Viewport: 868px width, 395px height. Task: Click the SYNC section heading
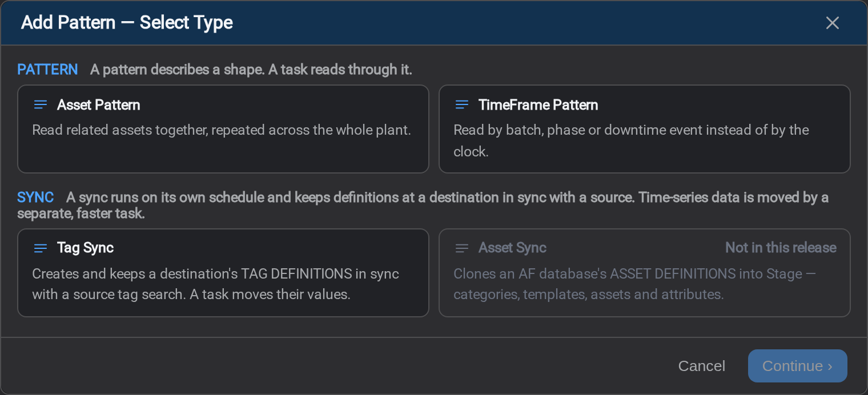point(35,197)
